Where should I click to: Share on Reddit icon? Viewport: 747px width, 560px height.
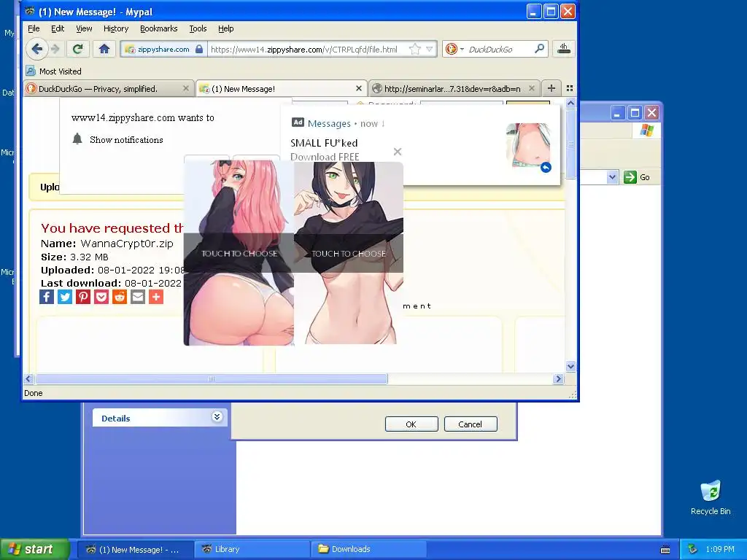click(120, 297)
